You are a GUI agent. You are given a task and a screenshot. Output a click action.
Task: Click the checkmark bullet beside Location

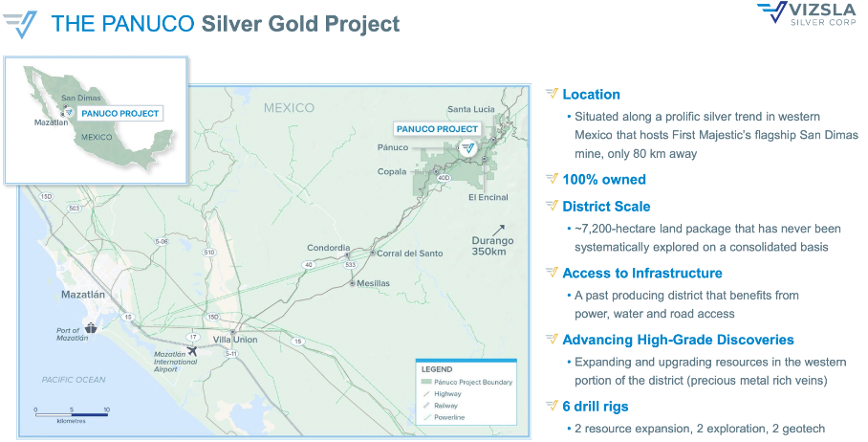coord(552,93)
